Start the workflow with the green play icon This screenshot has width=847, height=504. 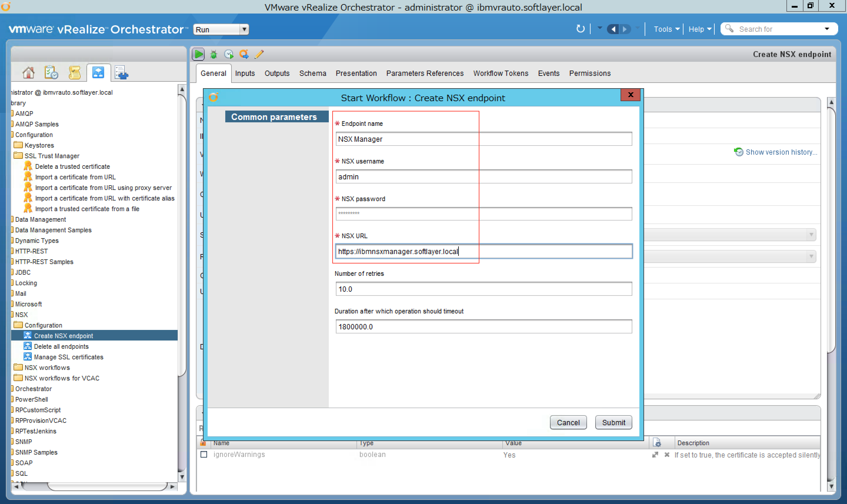point(198,54)
